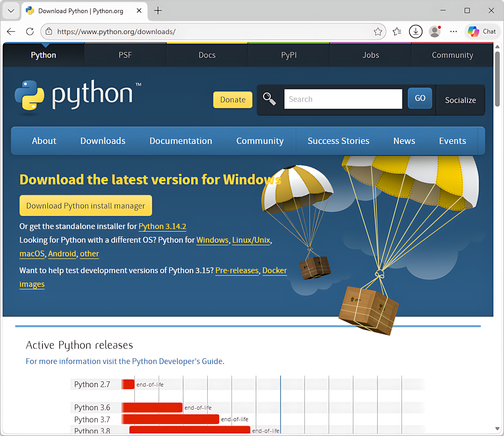504x436 pixels.
Task: Focus the site Search input field
Action: pos(343,99)
